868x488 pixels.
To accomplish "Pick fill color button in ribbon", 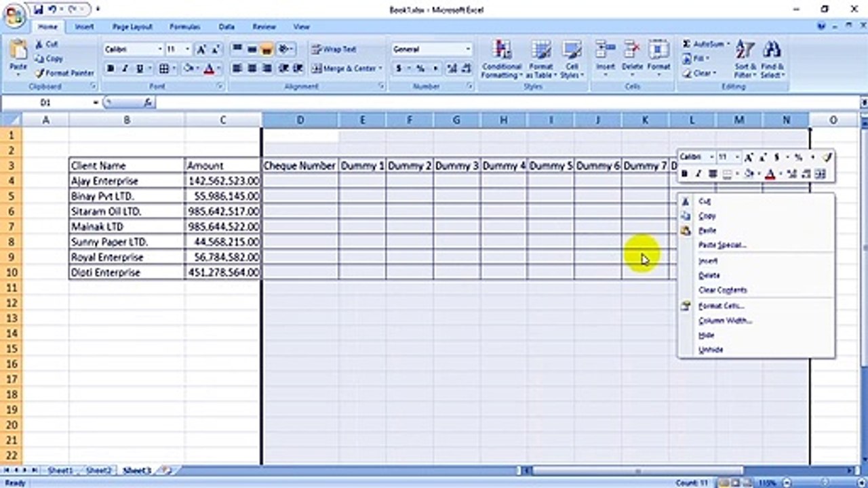I will [x=189, y=68].
